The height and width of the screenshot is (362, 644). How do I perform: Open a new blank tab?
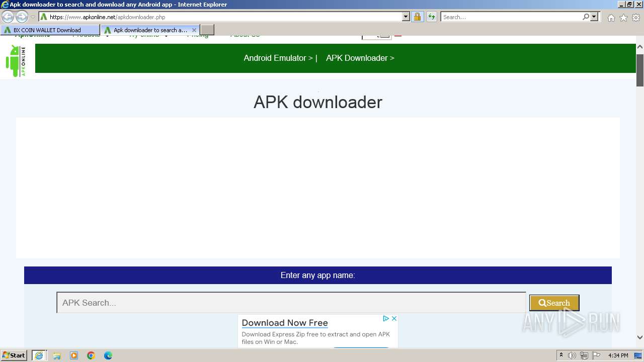pyautogui.click(x=207, y=30)
